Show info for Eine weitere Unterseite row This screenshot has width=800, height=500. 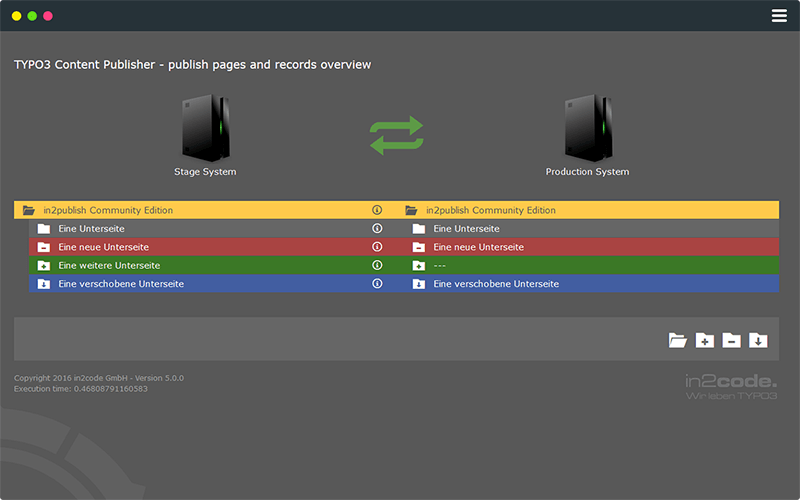pyautogui.click(x=377, y=265)
